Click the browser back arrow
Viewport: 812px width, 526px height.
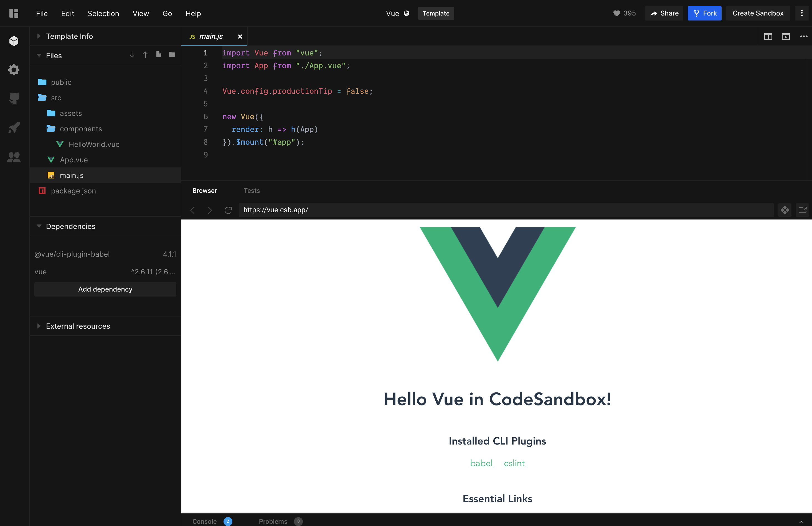(x=193, y=210)
